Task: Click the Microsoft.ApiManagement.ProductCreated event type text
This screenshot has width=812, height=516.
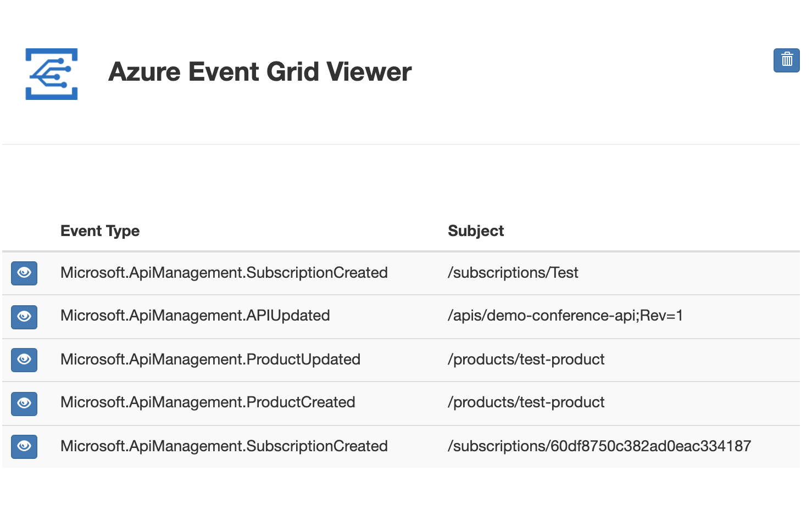Action: 208,402
